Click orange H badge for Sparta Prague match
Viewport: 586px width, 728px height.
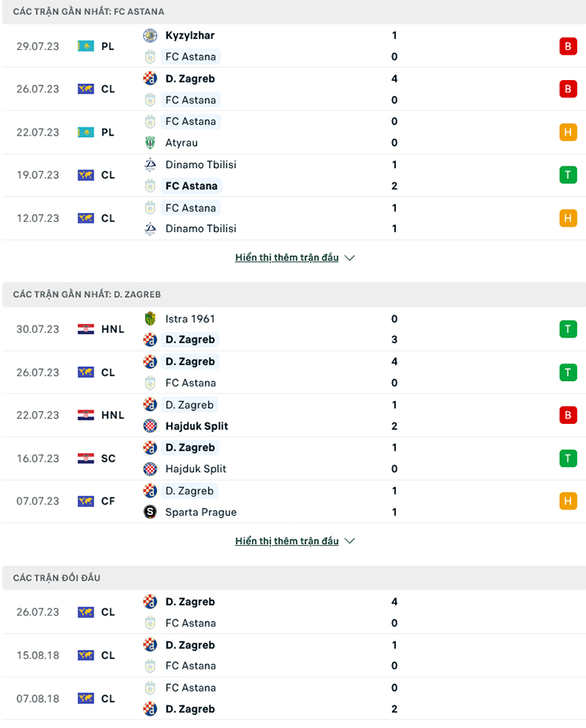568,501
